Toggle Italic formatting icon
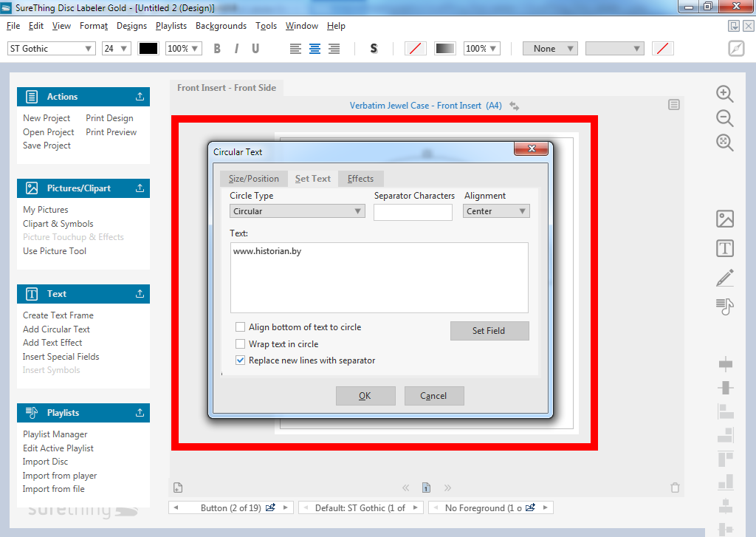 [236, 49]
